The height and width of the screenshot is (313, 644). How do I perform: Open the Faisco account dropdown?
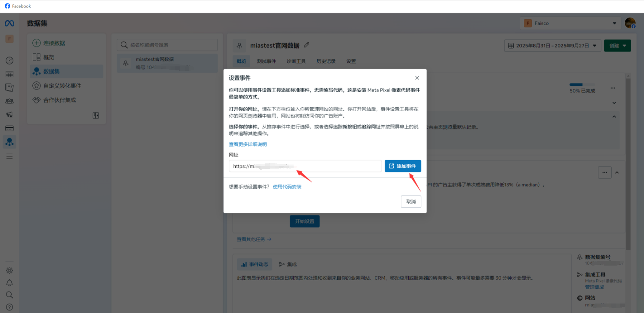click(570, 23)
